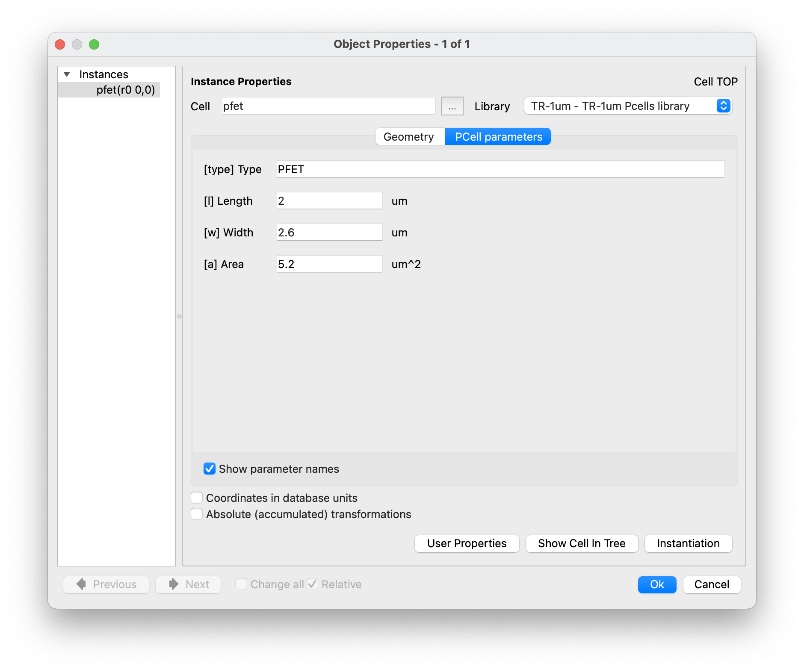Toggle the Change all checkbox
The image size is (804, 672).
241,584
